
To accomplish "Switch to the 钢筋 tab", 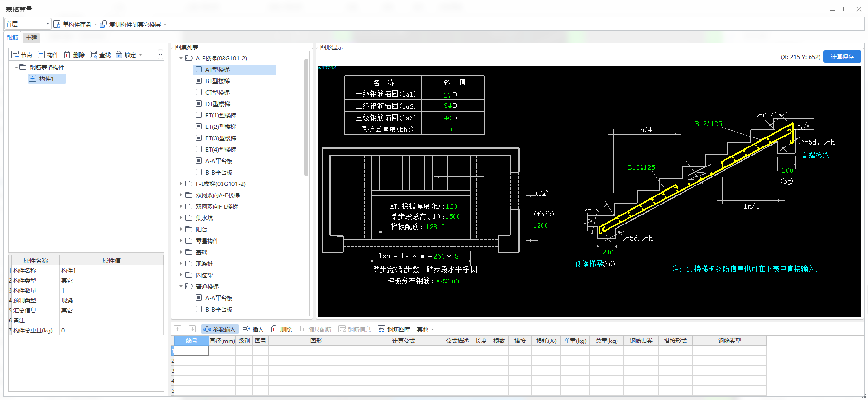I will [x=12, y=38].
